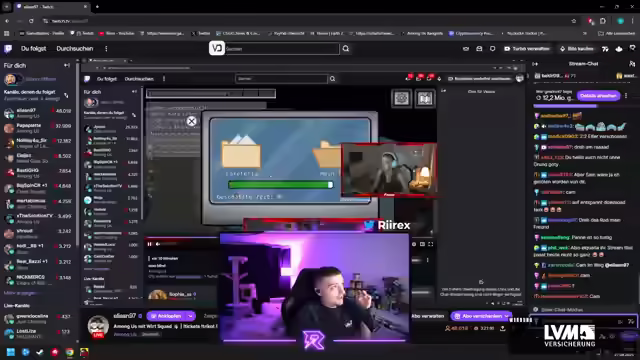This screenshot has height=360, width=640.
Task: Open the Durchsuchen tab
Action: (75, 49)
